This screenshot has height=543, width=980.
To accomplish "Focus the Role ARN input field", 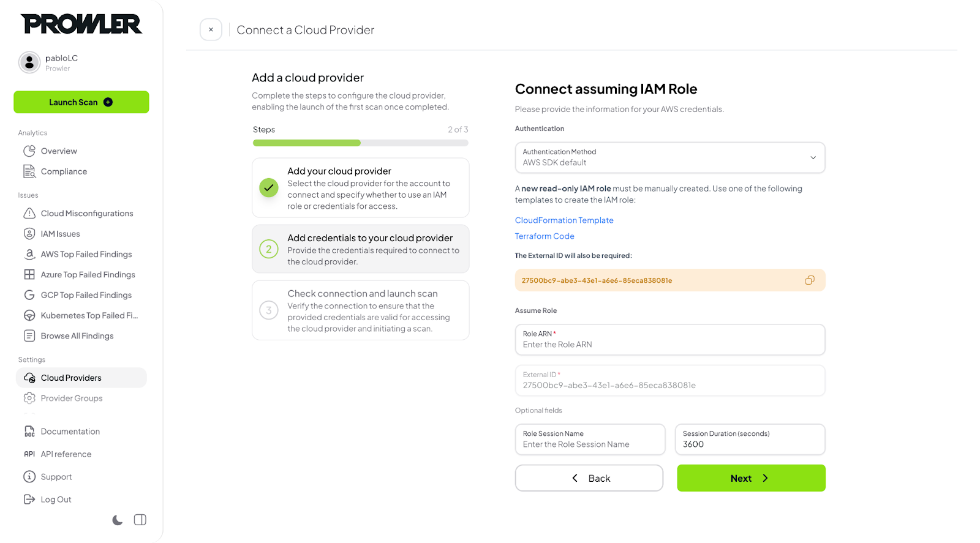I will pyautogui.click(x=670, y=340).
